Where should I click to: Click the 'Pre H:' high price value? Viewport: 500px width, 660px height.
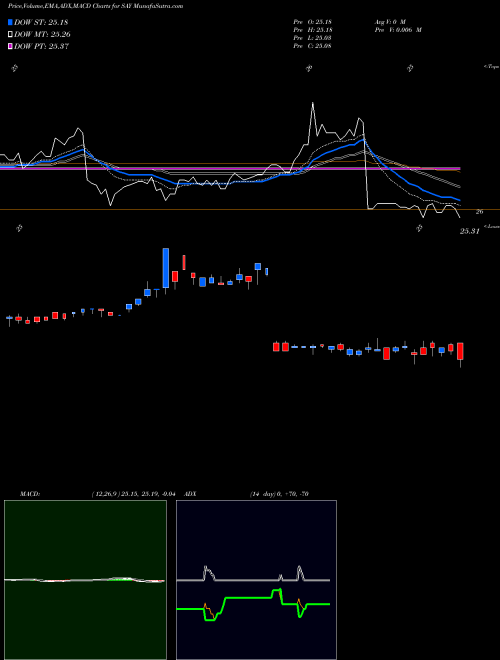pyautogui.click(x=313, y=30)
